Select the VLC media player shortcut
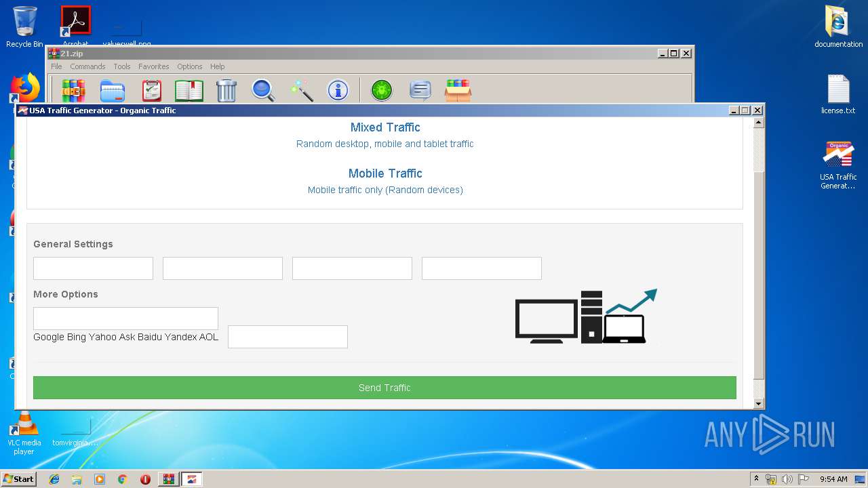This screenshot has height=488, width=868. [24, 434]
